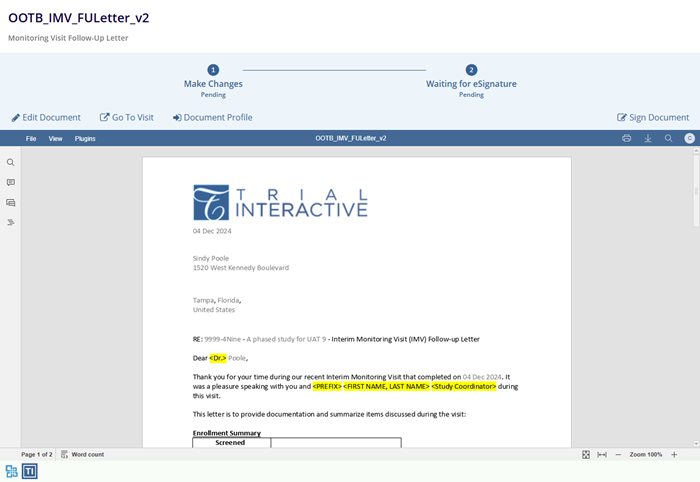Open the Chat panel in left sidebar
Viewport: 700px width, 482px height.
coord(11,202)
